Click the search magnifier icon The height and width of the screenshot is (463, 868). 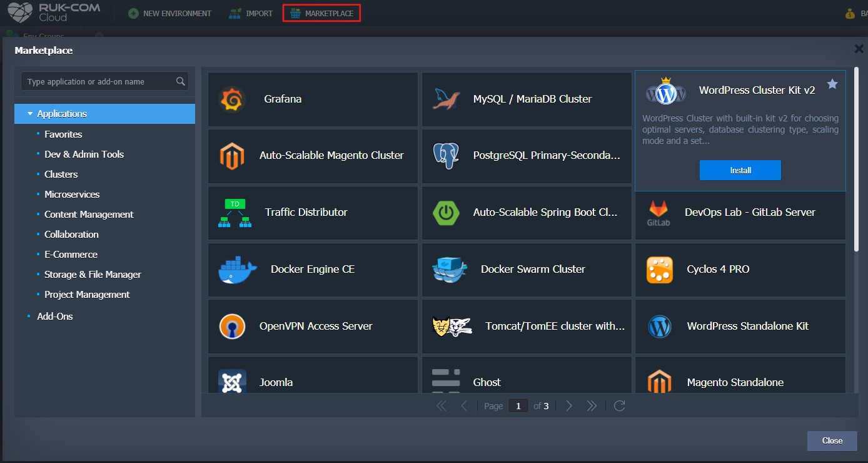181,81
